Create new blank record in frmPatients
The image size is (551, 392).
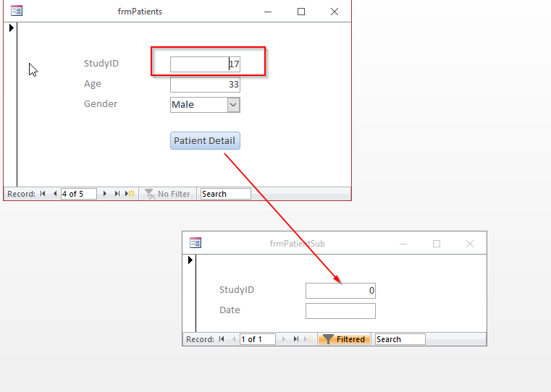[x=130, y=194]
